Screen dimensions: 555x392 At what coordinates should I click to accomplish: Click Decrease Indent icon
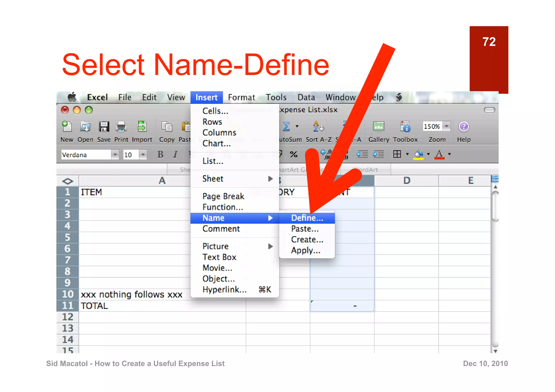click(x=362, y=154)
